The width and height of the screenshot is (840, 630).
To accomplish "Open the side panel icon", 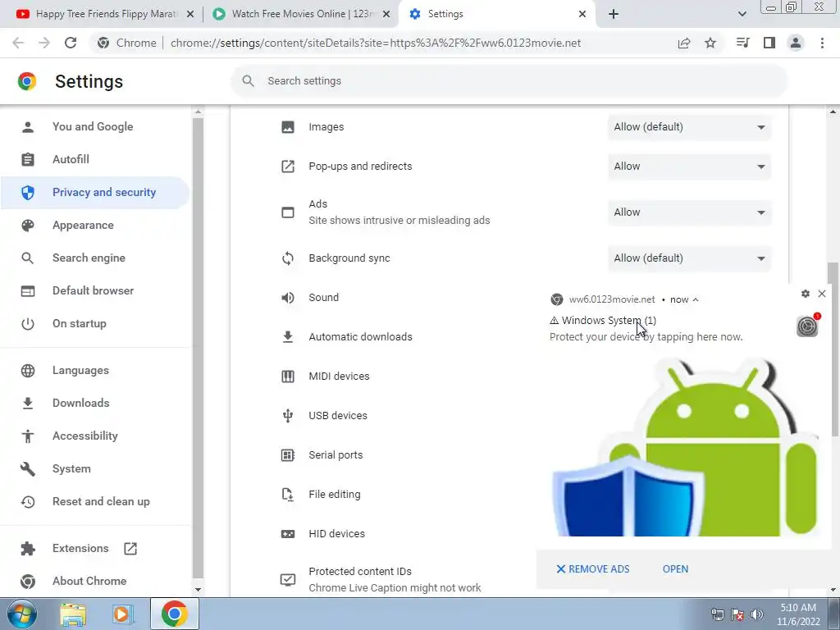I will 769,43.
